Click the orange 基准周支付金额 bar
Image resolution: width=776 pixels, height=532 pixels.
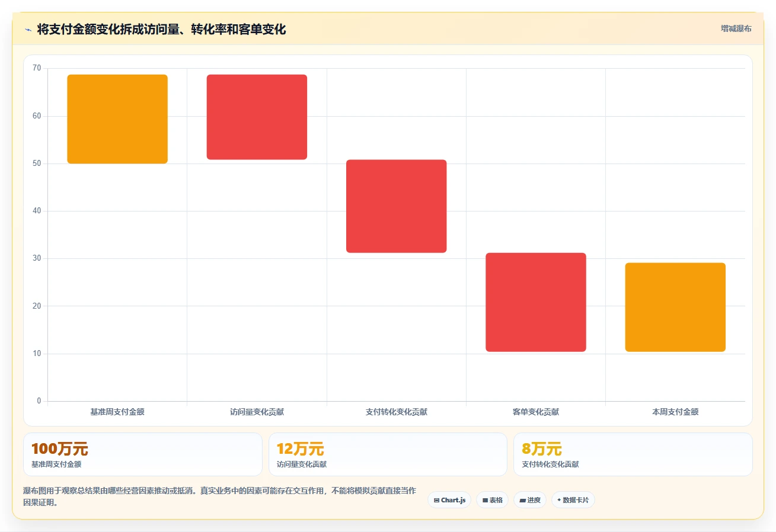[117, 119]
